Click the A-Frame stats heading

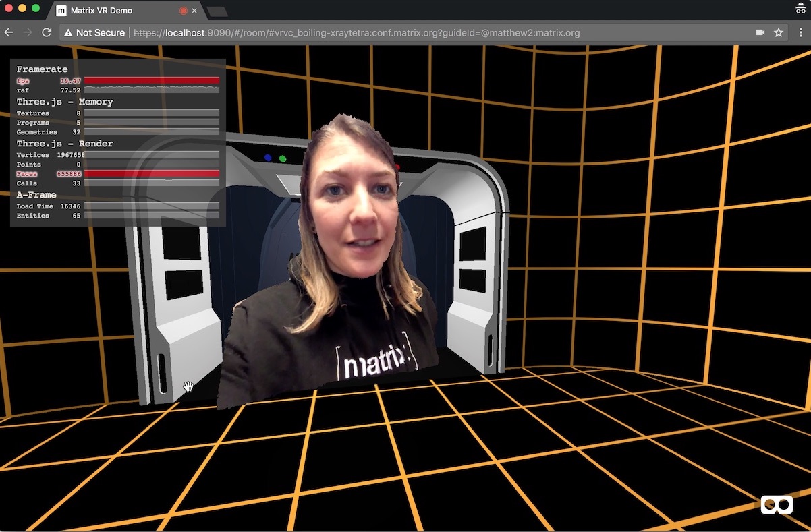(x=36, y=195)
